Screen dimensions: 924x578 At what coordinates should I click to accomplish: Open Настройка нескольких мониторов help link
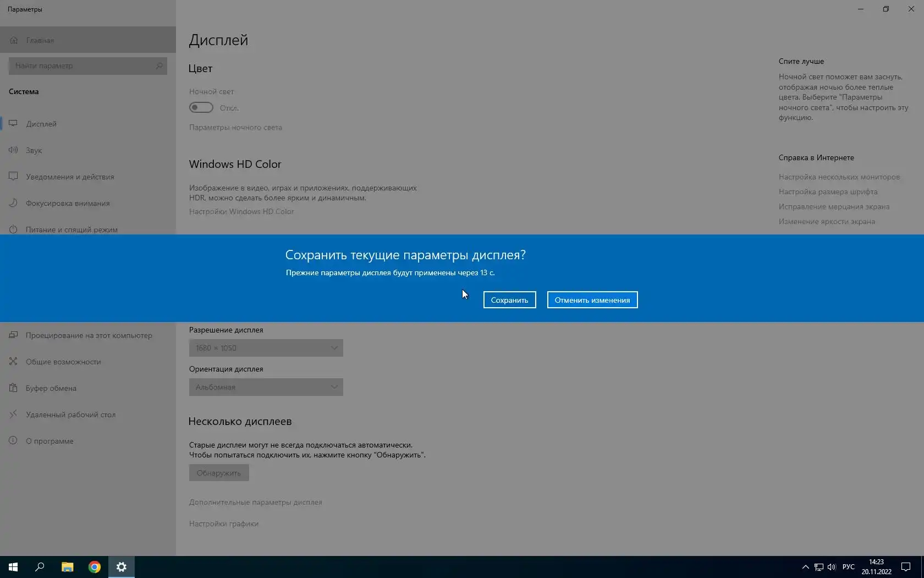839,177
